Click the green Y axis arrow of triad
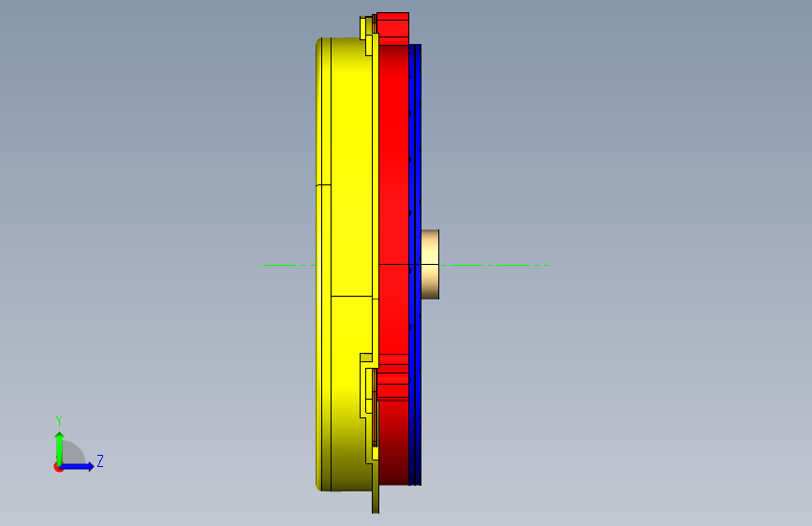 tap(60, 448)
